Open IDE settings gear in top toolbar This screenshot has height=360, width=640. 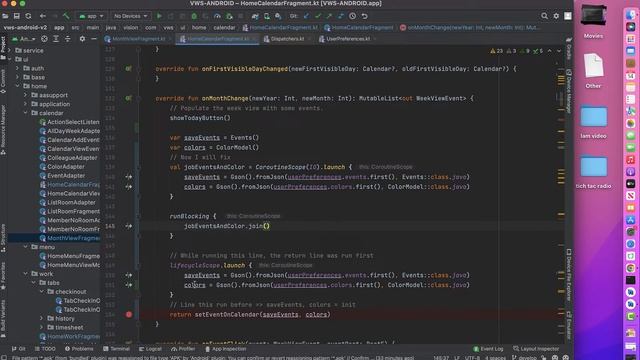pyautogui.click(x=556, y=16)
